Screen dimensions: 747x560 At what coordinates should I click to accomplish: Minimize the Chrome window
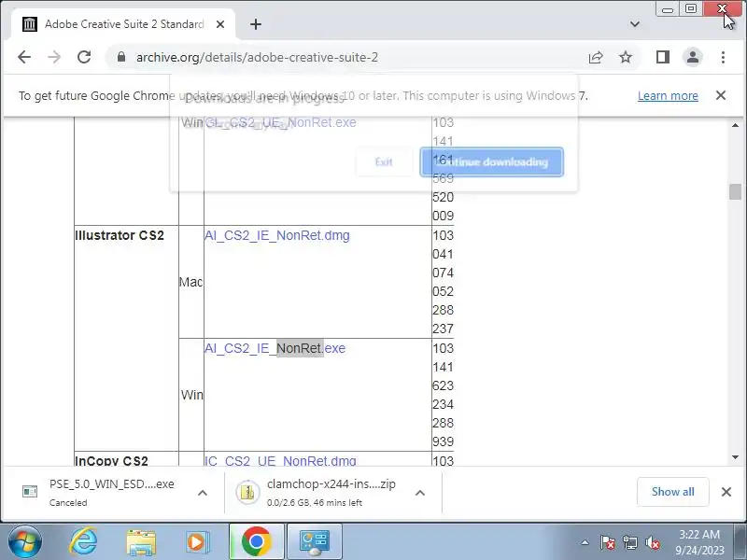[x=668, y=9]
